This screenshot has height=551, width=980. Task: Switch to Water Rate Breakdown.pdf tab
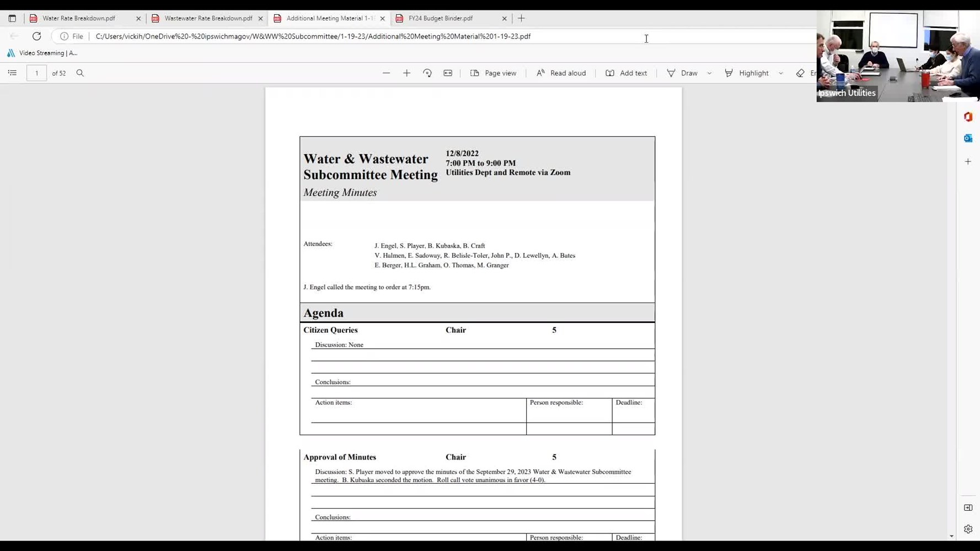click(79, 18)
